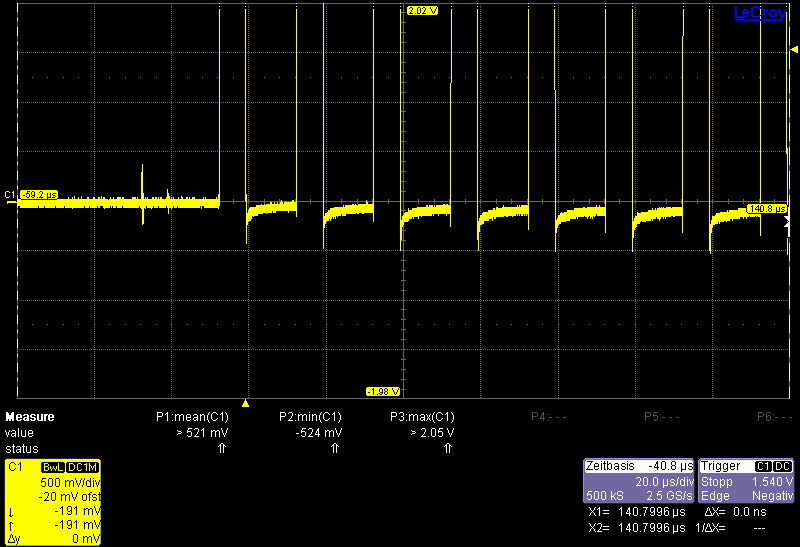Select the P1:mean(C1) measurement
This screenshot has width=800, height=547.
click(192, 417)
